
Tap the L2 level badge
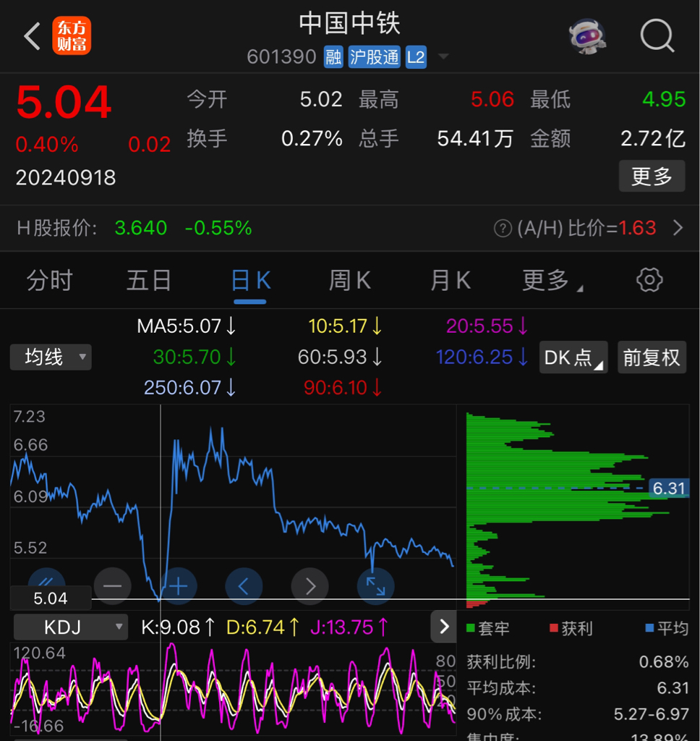coord(416,57)
